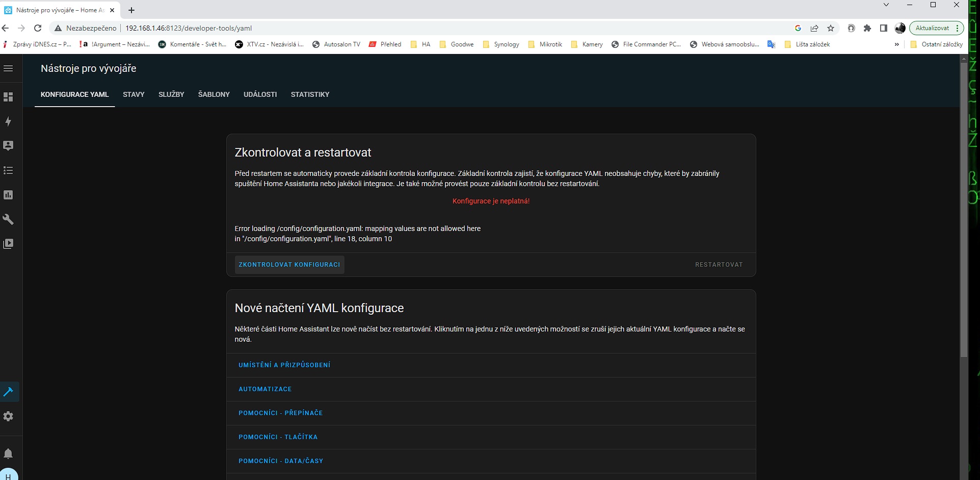980x480 pixels.
Task: Switch to the SLUŽBY tab
Action: (x=171, y=94)
